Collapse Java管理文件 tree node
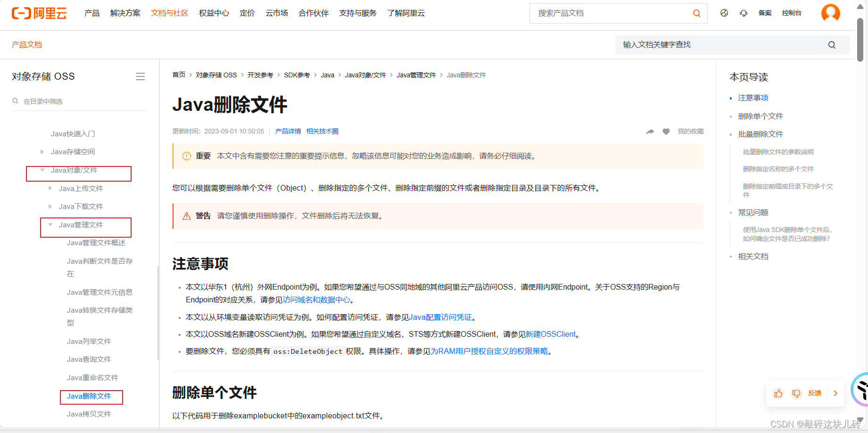868x433 pixels. (x=50, y=225)
